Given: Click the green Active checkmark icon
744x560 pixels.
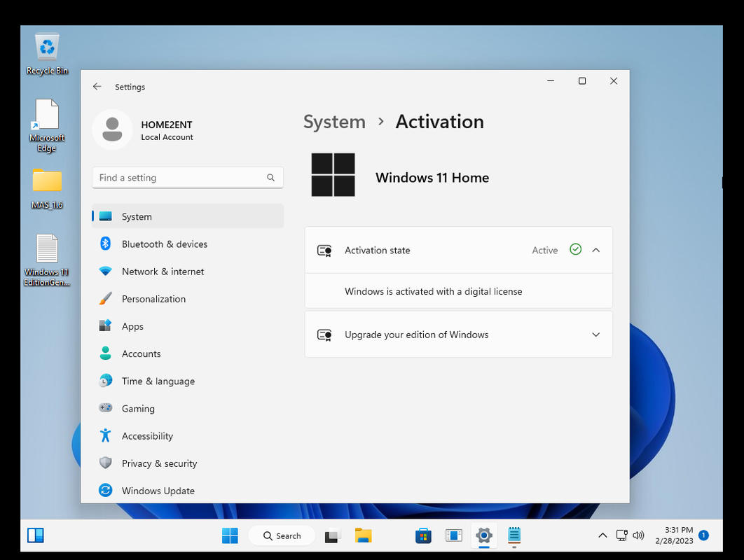Looking at the screenshot, I should pyautogui.click(x=576, y=249).
